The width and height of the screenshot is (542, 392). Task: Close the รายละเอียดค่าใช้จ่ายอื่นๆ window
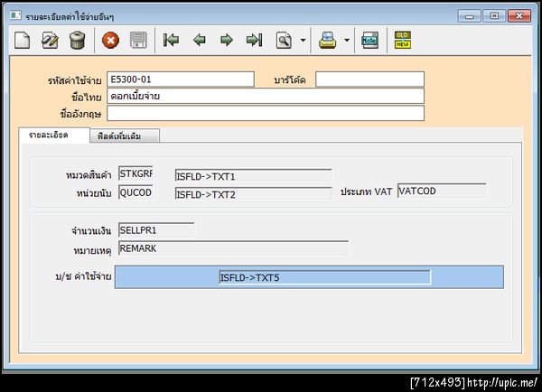[519, 16]
